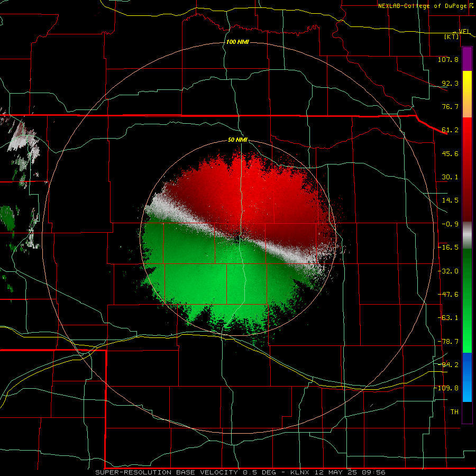Pick the purple segment of the velocity scale

(467, 59)
